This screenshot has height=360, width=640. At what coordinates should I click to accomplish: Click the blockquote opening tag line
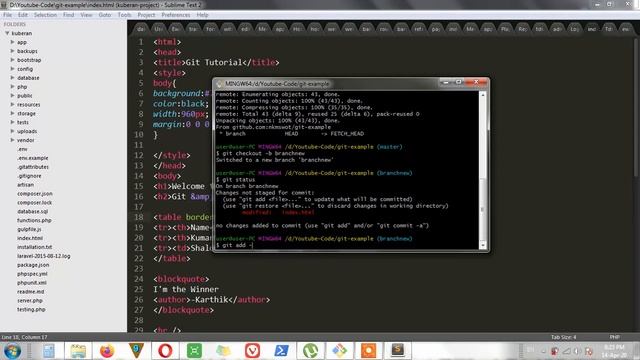[x=181, y=279]
